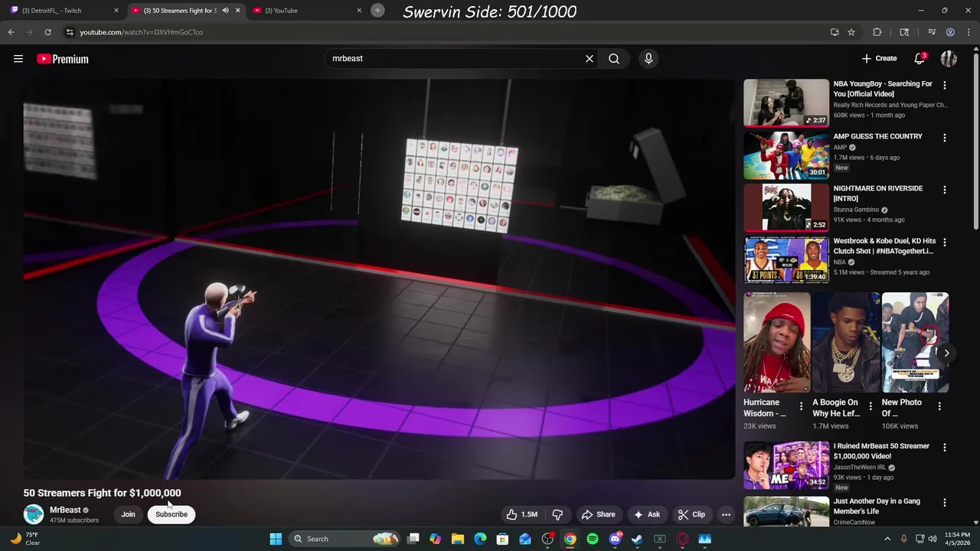Open options for I Ruined MrBeast video
This screenshot has width=980, height=551.
(x=944, y=448)
